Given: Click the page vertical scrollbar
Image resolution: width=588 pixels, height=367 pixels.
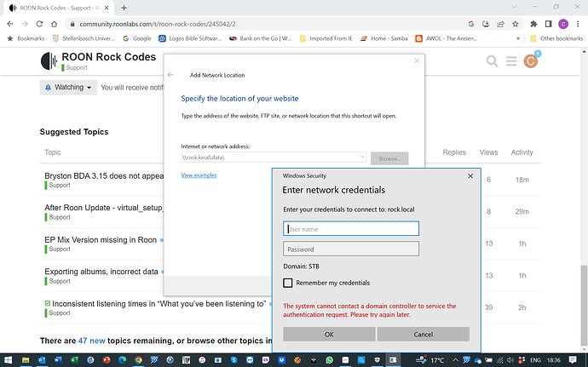Looking at the screenshot, I should pos(583,281).
